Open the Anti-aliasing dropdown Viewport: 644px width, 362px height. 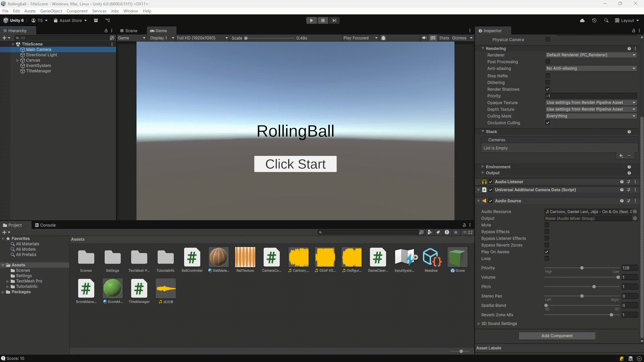pos(591,68)
